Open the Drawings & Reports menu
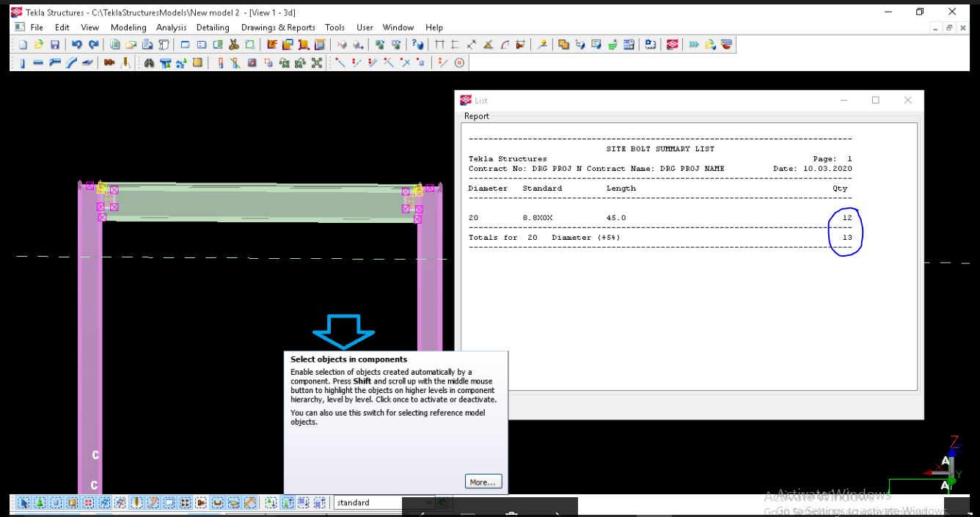This screenshot has width=980, height=517. tap(278, 27)
